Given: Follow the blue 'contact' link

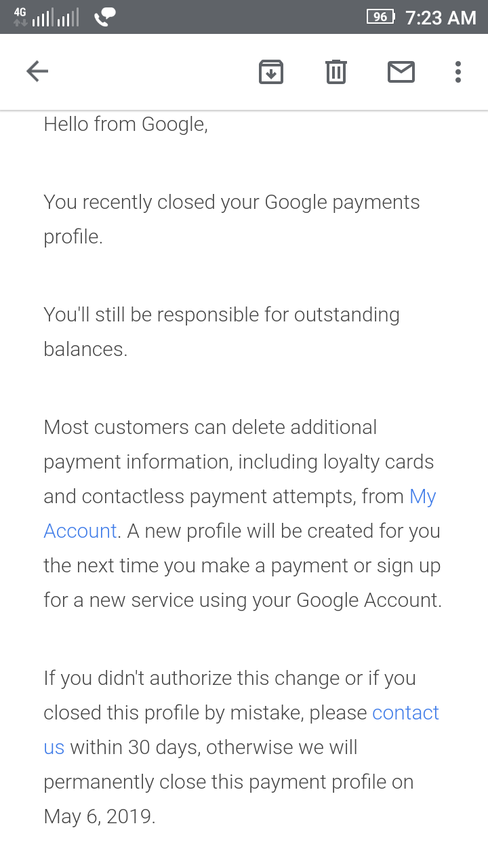Looking at the screenshot, I should coord(406,713).
